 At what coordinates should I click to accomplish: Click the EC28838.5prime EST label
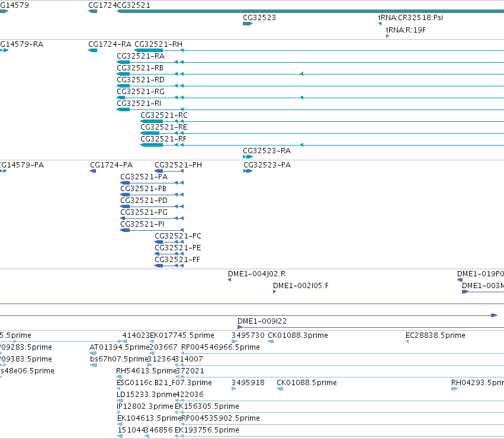click(x=435, y=335)
